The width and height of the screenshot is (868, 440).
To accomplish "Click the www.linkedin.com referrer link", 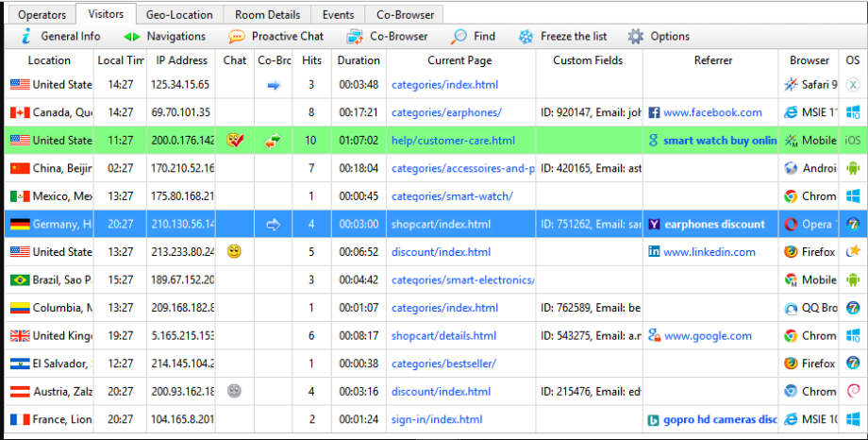I will pos(709,252).
